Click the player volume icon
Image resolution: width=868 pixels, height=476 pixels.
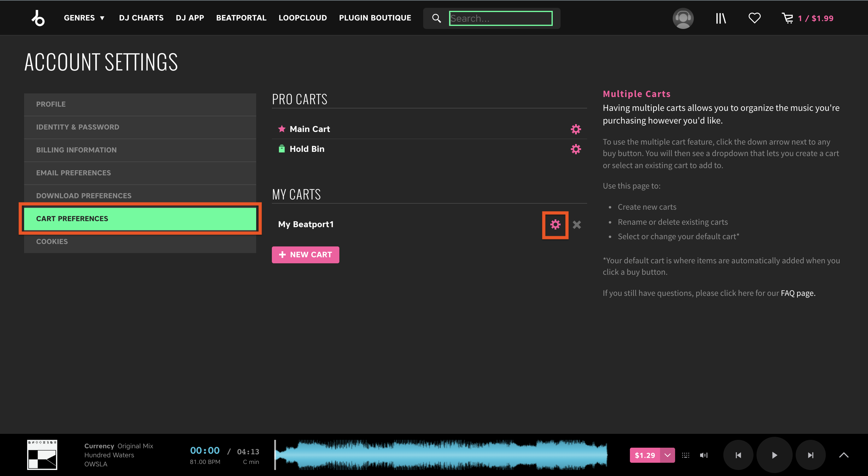coord(703,456)
